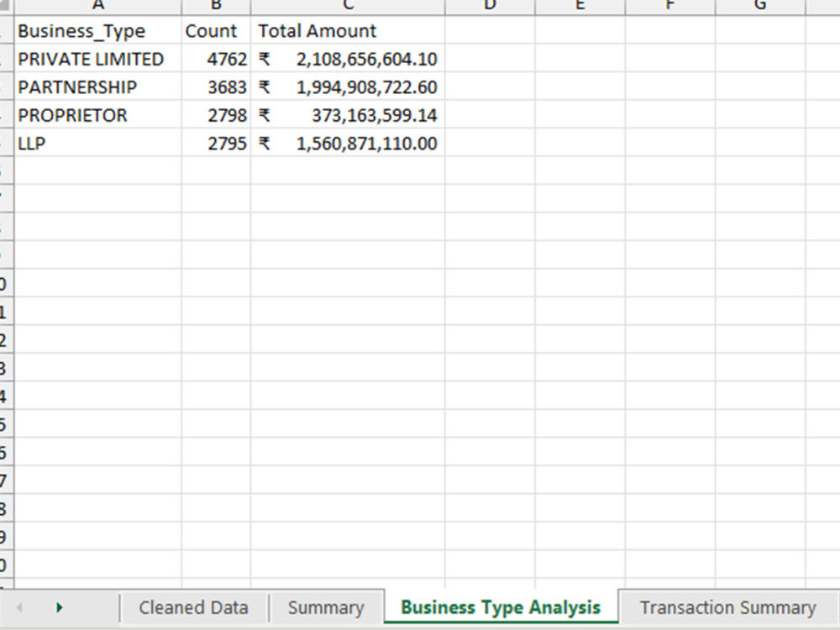Select the amount cell 373,163,599.14

pos(348,115)
